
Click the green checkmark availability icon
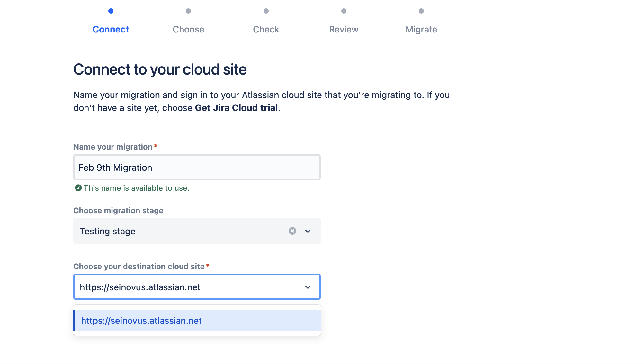pyautogui.click(x=78, y=188)
